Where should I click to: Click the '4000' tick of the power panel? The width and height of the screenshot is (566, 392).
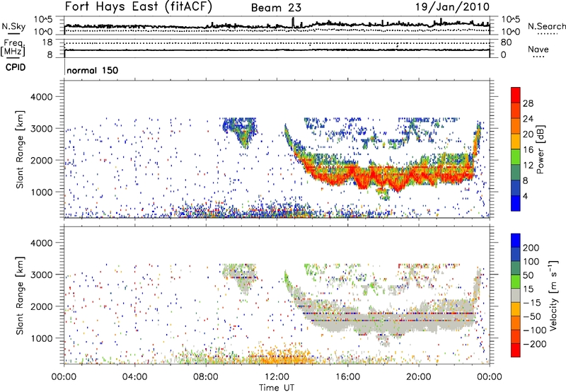[42, 97]
